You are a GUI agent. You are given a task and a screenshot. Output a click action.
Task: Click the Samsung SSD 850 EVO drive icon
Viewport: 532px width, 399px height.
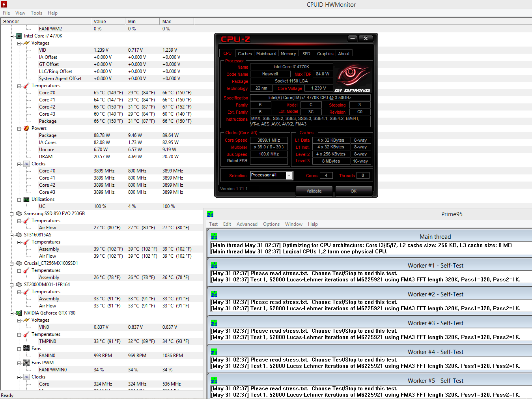pyautogui.click(x=19, y=214)
